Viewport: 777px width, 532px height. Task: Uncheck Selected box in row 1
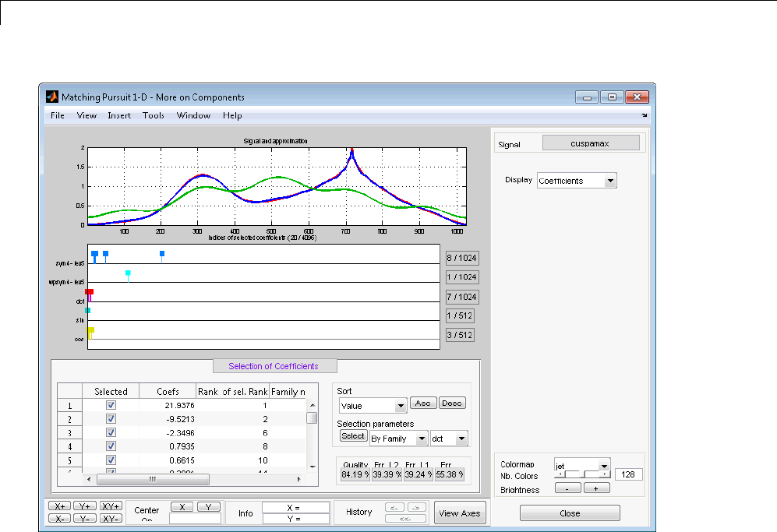(111, 406)
